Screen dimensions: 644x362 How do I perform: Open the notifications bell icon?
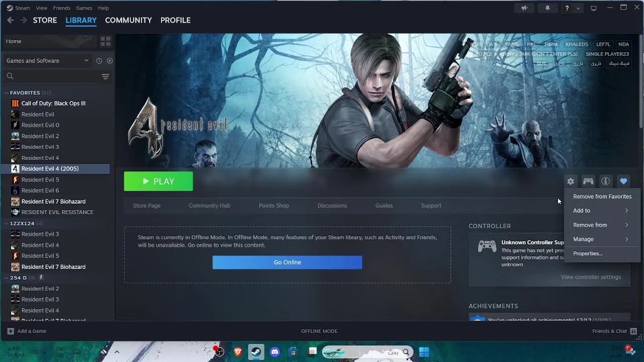(547, 8)
